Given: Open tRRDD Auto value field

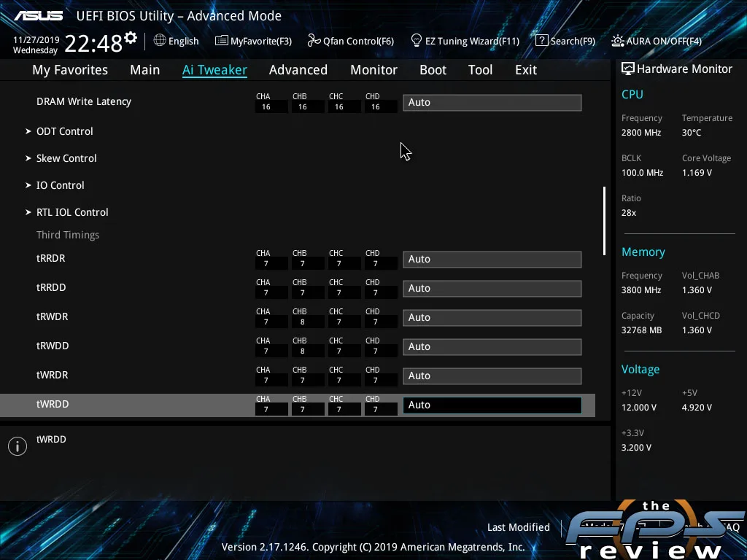Looking at the screenshot, I should [492, 289].
